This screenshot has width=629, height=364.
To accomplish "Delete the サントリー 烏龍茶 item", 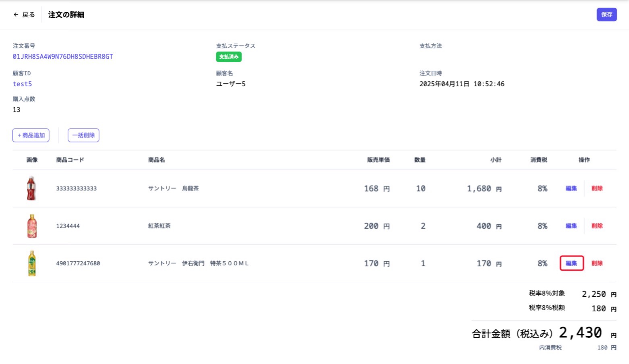I will click(x=597, y=188).
